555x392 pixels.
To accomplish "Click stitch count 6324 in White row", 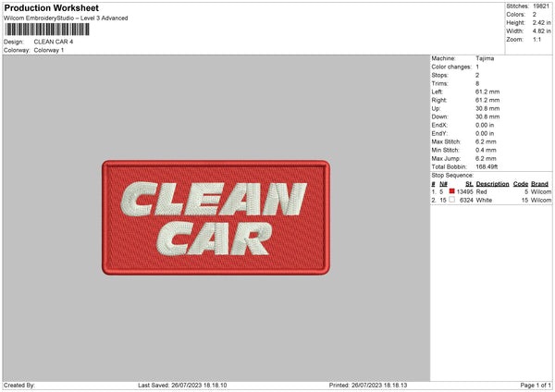I will pos(466,201).
